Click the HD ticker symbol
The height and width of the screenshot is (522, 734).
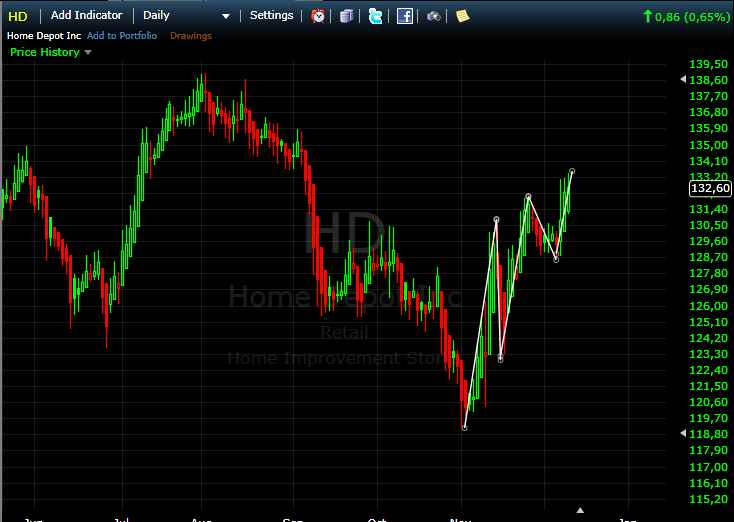pos(18,16)
